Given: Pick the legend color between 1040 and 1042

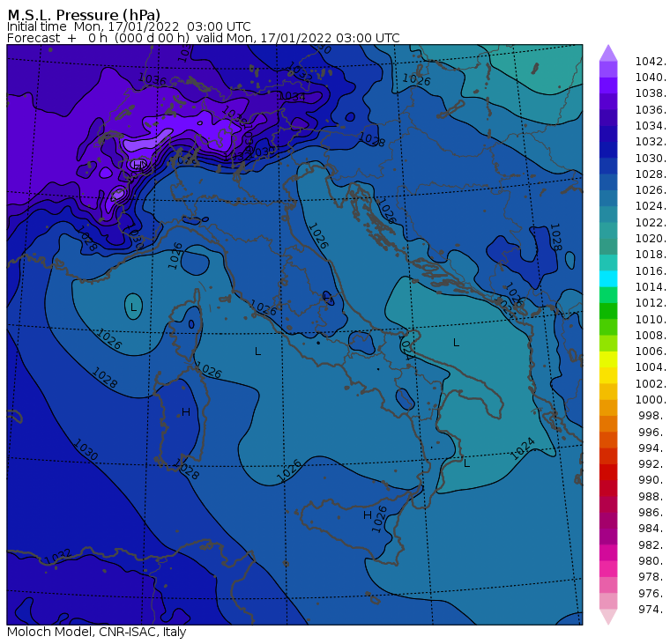Looking at the screenshot, I should (608, 70).
